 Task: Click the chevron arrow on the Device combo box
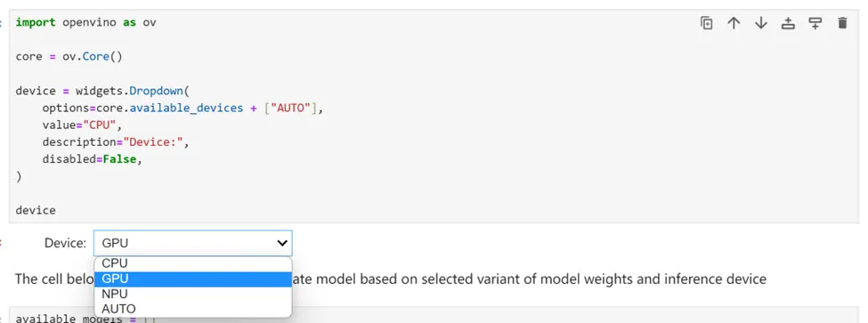coord(282,243)
